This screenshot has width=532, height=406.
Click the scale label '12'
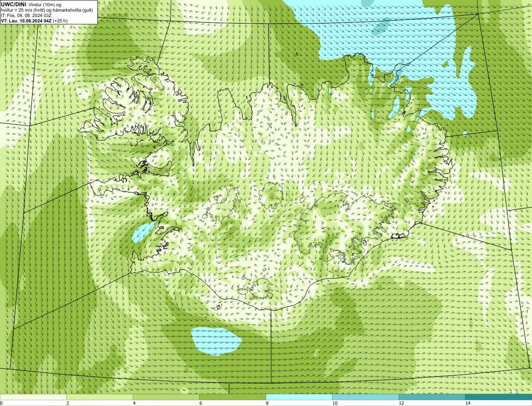pyautogui.click(x=401, y=403)
